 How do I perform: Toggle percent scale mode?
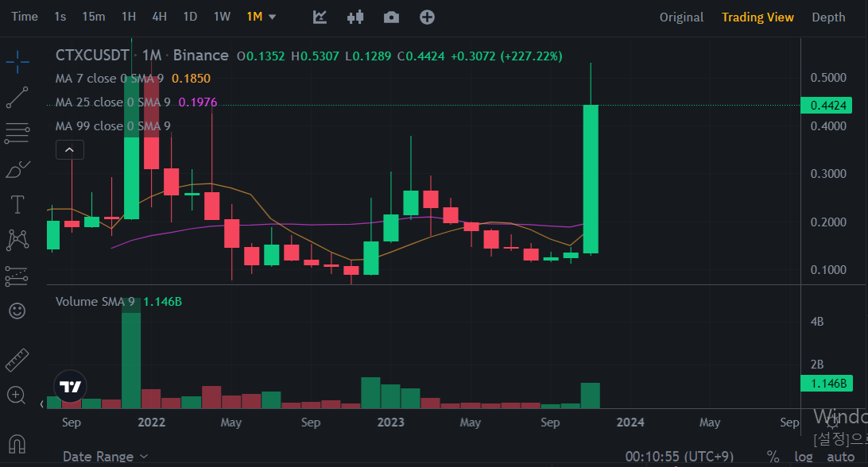click(x=773, y=457)
